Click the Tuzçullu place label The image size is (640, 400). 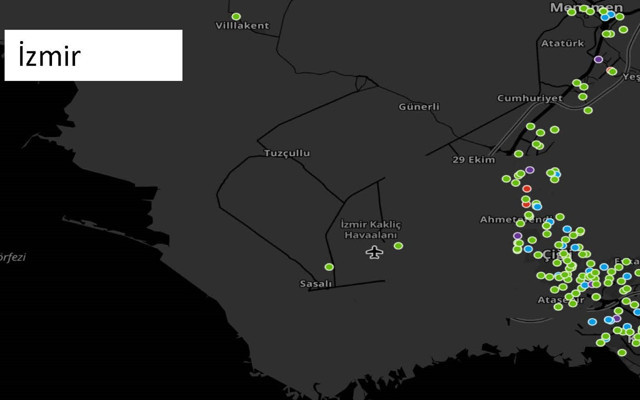pyautogui.click(x=287, y=153)
